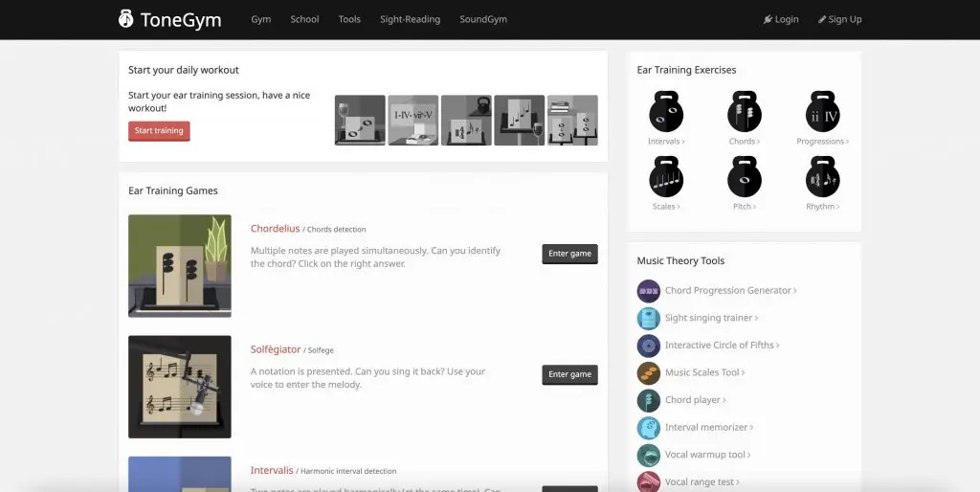Click the Vocal warmup tool round icon
This screenshot has width=980, height=492.
[649, 455]
